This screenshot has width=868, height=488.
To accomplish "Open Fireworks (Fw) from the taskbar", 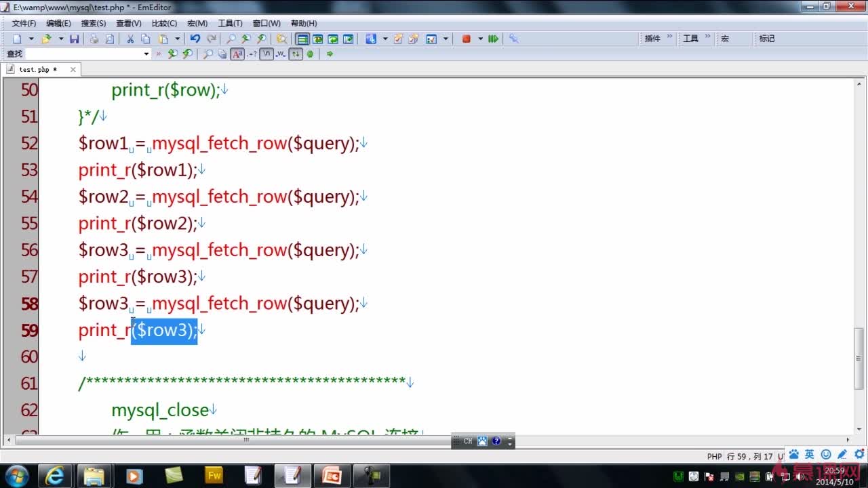I will [214, 476].
